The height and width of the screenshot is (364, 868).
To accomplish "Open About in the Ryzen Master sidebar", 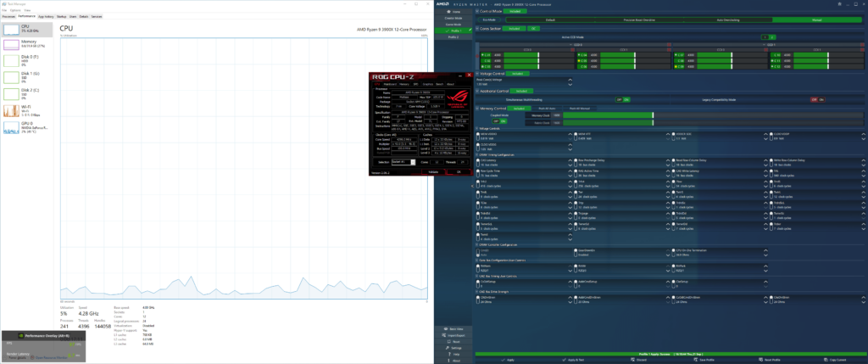I will (x=453, y=361).
